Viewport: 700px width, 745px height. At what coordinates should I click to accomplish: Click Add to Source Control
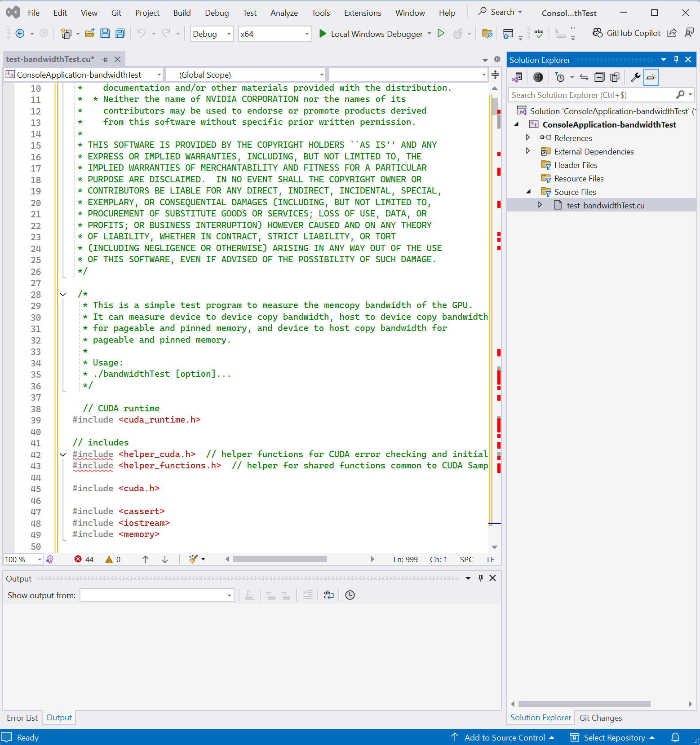(504, 737)
